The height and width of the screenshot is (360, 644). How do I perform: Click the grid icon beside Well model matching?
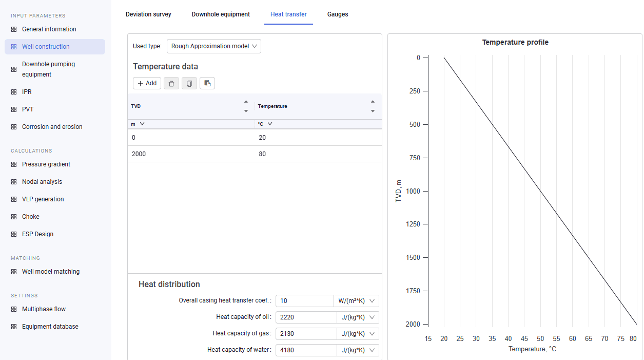tap(14, 272)
